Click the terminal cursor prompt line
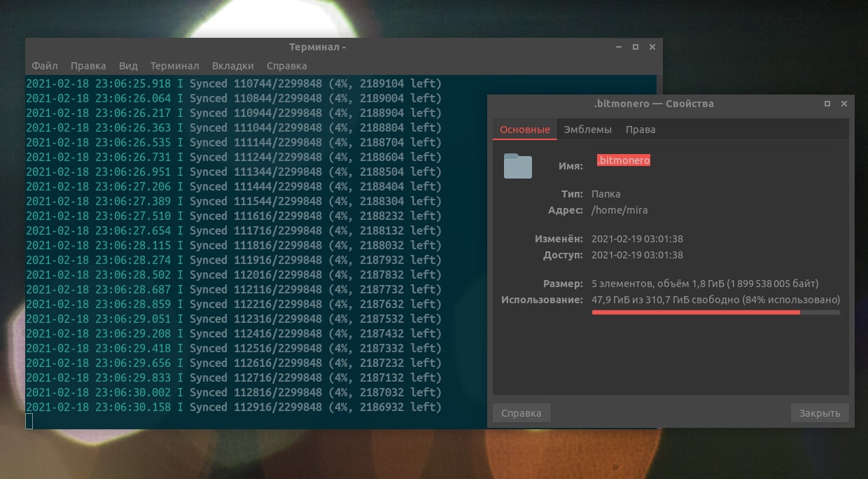The height and width of the screenshot is (479, 868). click(x=29, y=421)
